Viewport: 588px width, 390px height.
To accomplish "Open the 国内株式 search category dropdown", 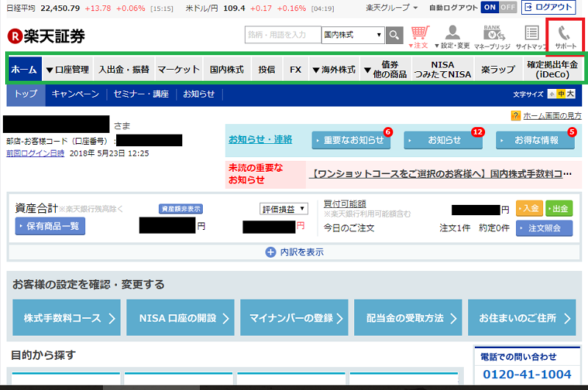I will click(353, 35).
